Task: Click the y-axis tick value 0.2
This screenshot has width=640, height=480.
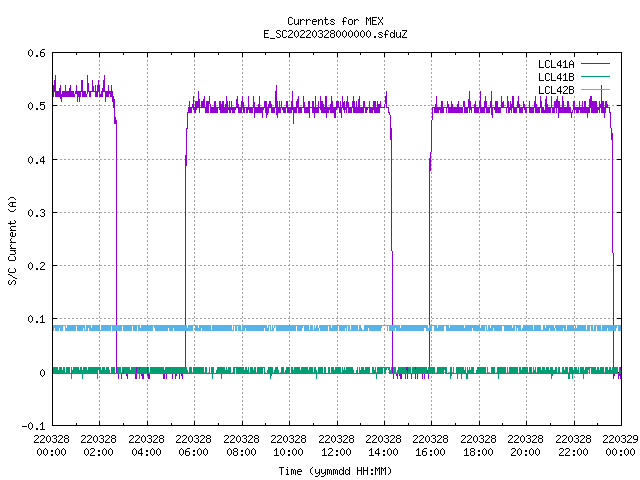Action: (36, 266)
